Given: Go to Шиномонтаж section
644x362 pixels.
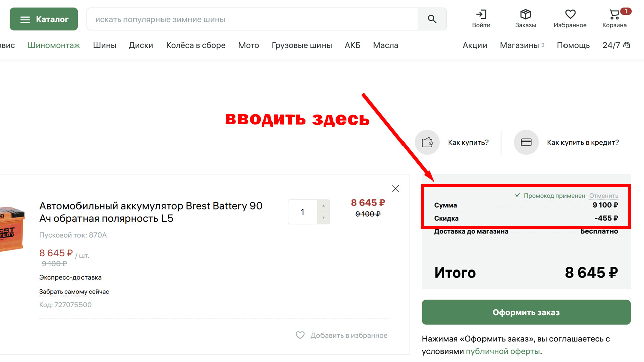Looking at the screenshot, I should pyautogui.click(x=54, y=45).
